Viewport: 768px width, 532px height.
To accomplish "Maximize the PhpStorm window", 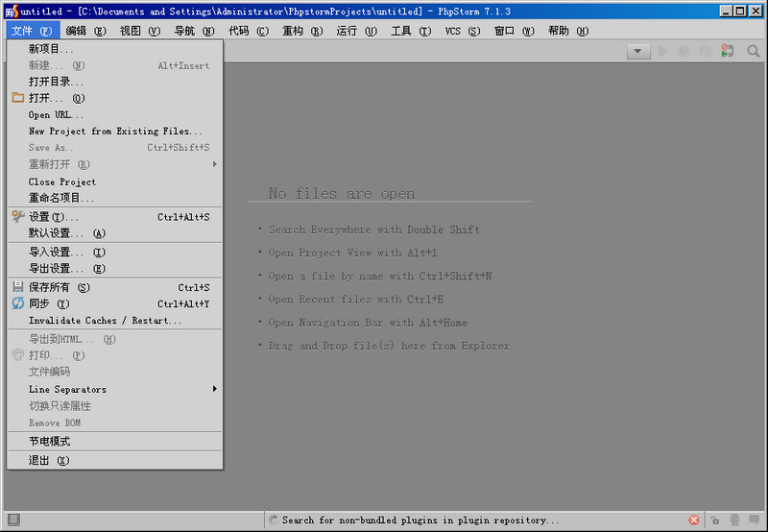I will [740, 11].
